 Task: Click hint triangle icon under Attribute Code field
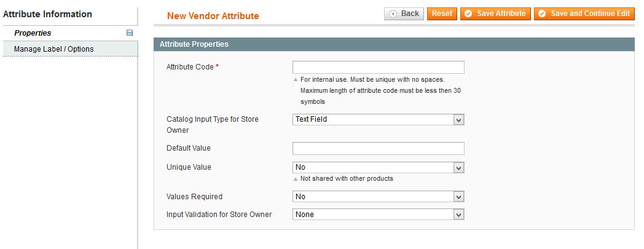[x=296, y=80]
